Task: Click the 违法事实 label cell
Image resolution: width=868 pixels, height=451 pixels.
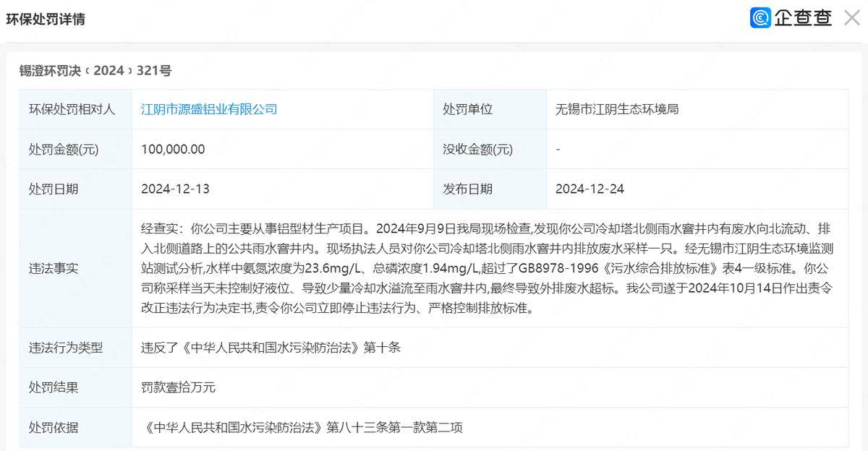Action: (x=76, y=268)
